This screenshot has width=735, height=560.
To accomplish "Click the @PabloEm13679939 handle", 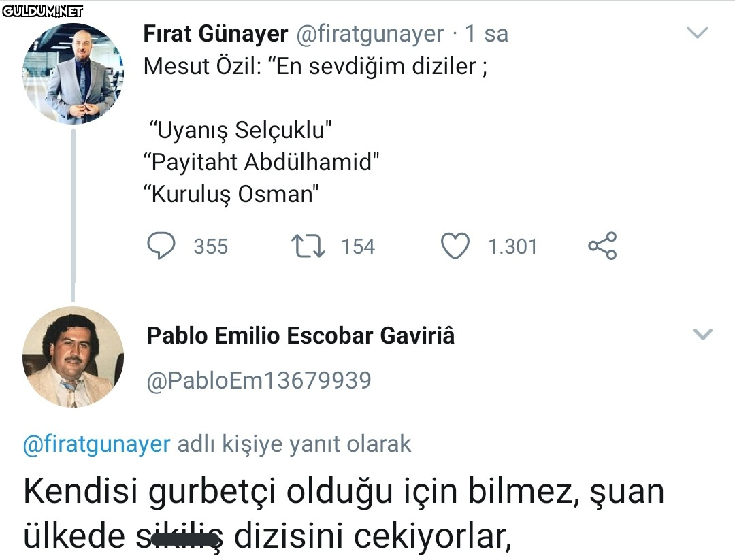I will (x=259, y=380).
